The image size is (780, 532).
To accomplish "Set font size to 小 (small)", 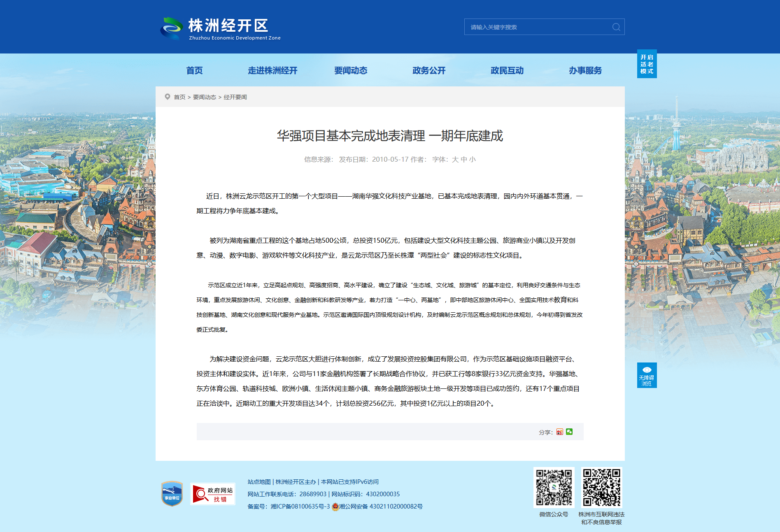I will click(472, 160).
